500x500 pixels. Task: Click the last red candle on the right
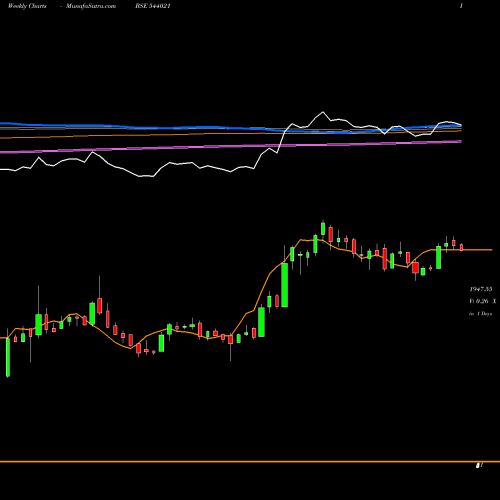462,247
